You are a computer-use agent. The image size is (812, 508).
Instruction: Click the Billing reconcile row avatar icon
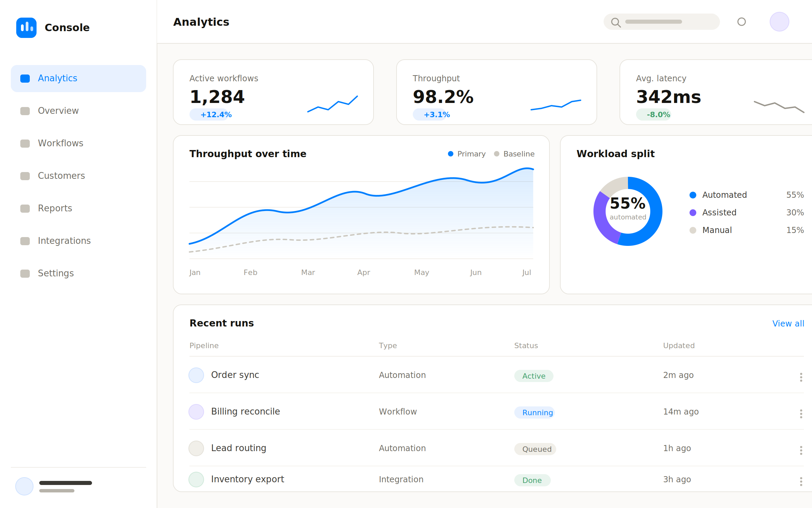coord(196,412)
